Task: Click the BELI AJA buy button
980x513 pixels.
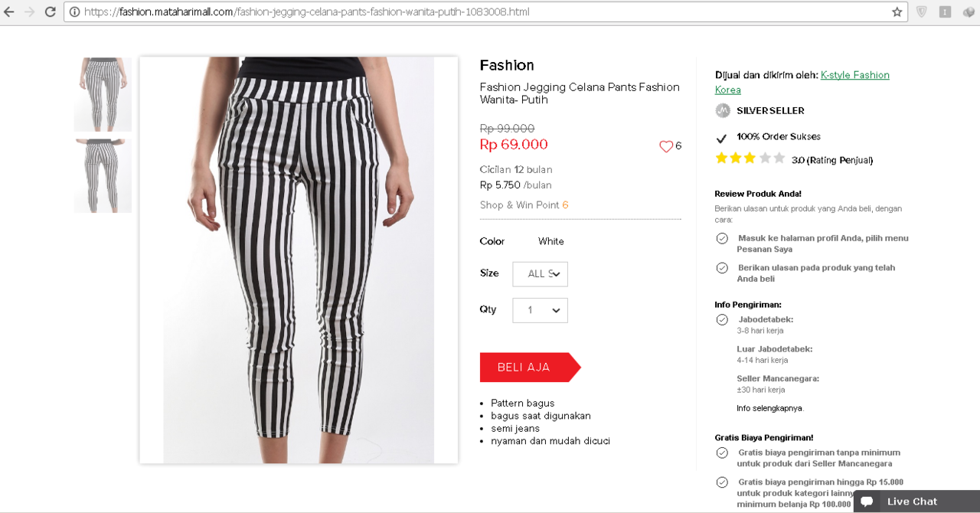Action: (x=525, y=368)
